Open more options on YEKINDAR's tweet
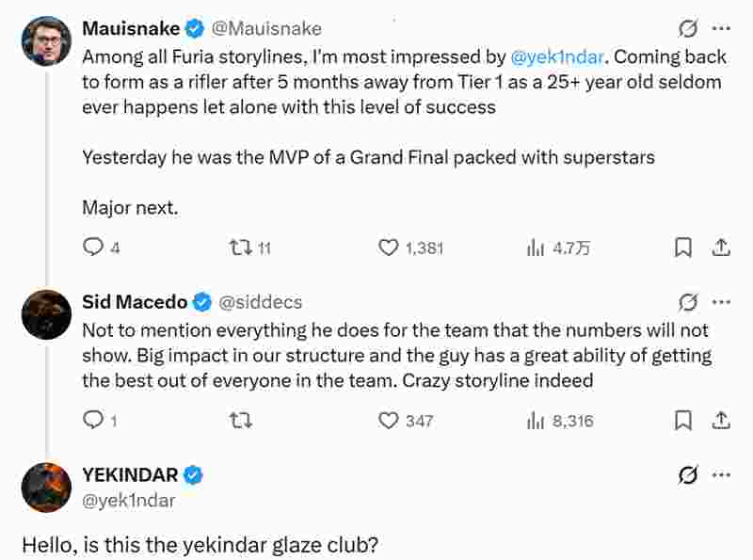Viewport: 753px width, 560px height. pyautogui.click(x=722, y=475)
